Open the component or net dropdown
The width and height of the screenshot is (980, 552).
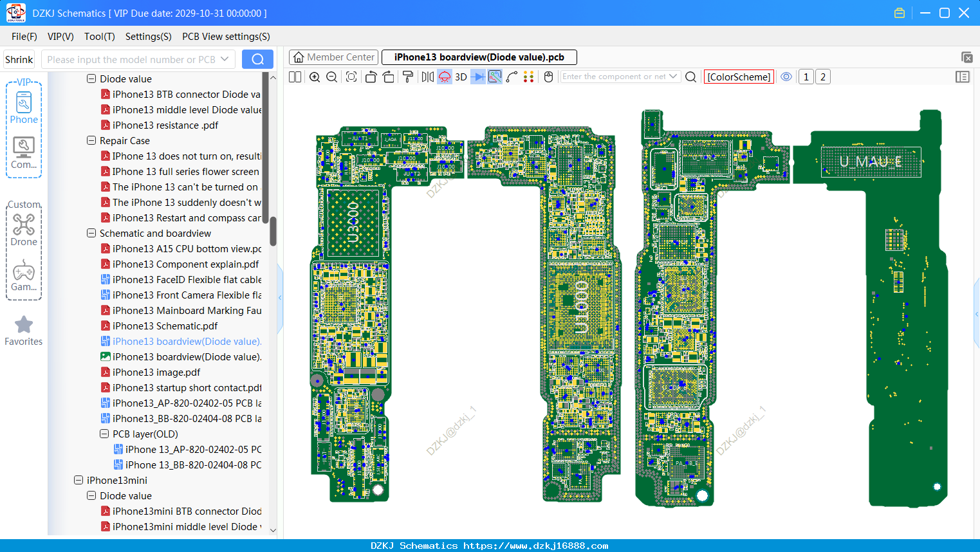pos(673,77)
